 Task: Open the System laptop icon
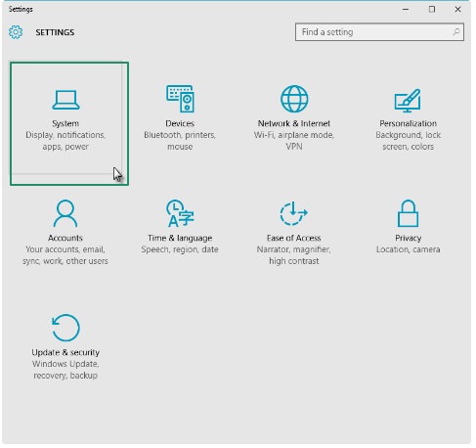tap(65, 100)
